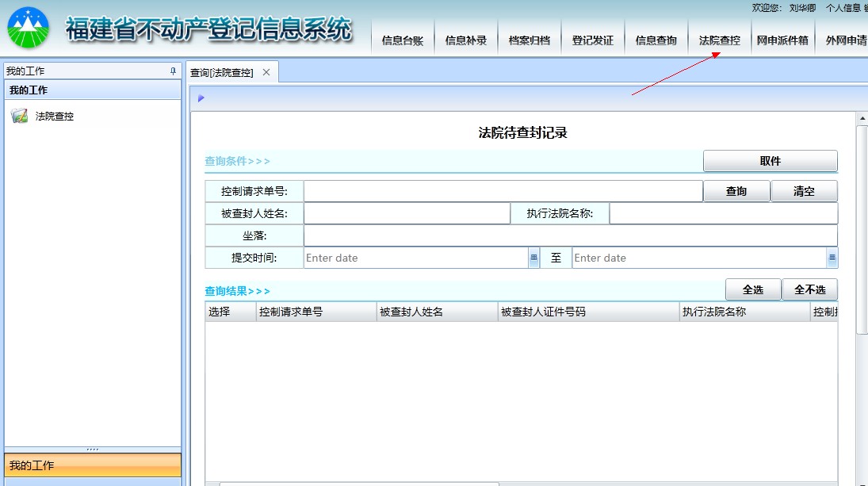Click the 取件 button

[770, 161]
